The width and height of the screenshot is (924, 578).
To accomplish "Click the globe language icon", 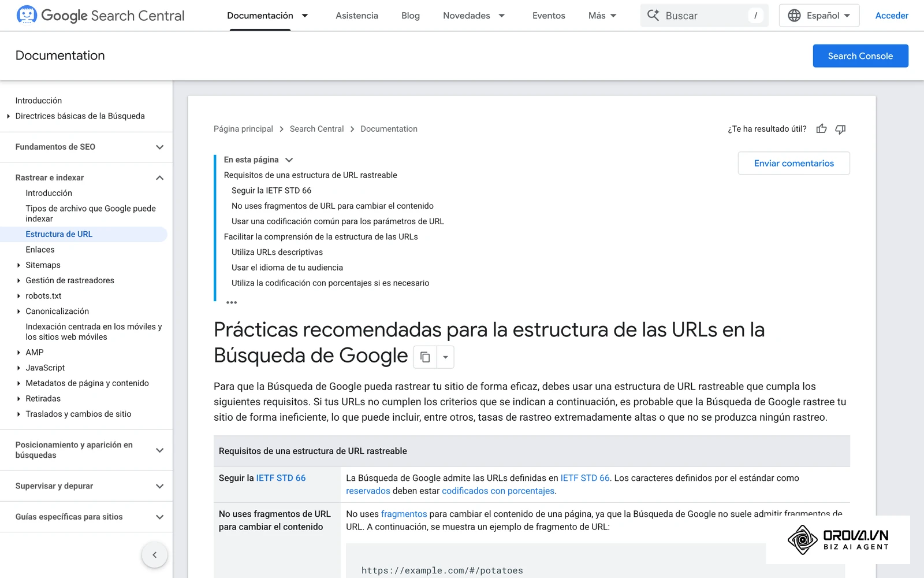I will [795, 16].
